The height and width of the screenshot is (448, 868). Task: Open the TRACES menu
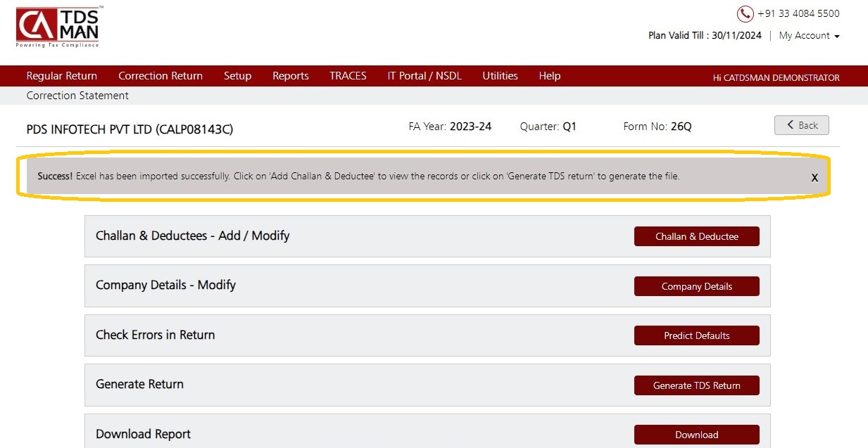point(348,76)
